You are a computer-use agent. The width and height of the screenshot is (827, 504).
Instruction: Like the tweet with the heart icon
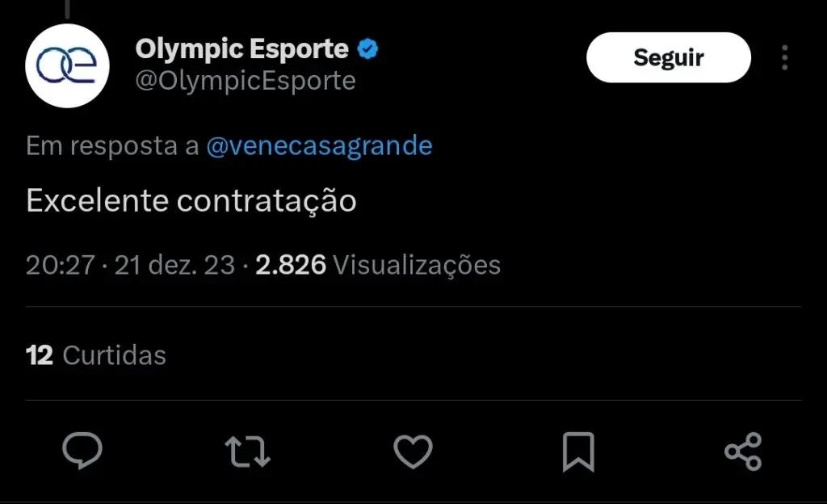click(x=413, y=451)
